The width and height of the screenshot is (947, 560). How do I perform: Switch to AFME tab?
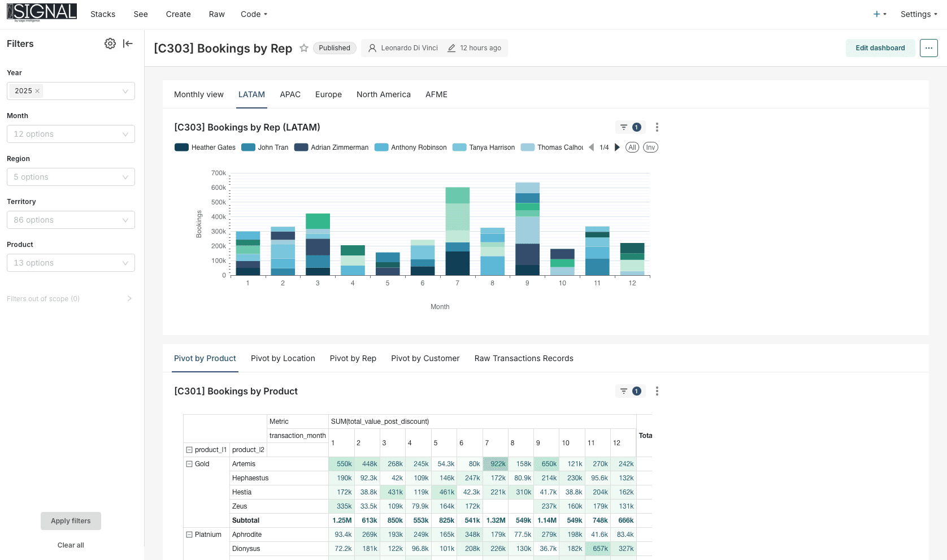point(436,94)
